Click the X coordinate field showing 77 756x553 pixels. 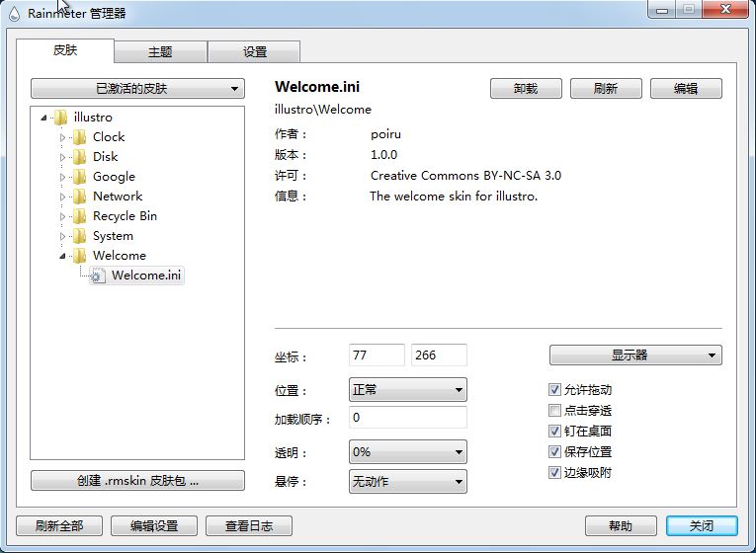pos(377,355)
